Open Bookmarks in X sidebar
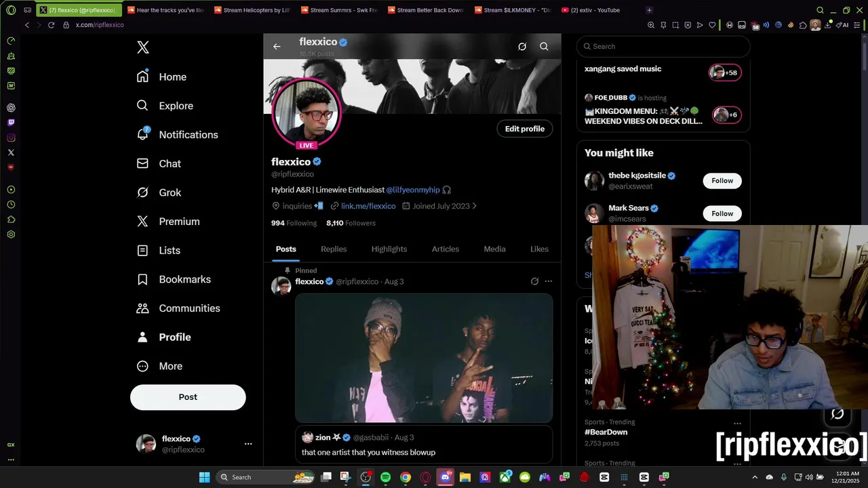This screenshot has width=868, height=488. tap(174, 279)
